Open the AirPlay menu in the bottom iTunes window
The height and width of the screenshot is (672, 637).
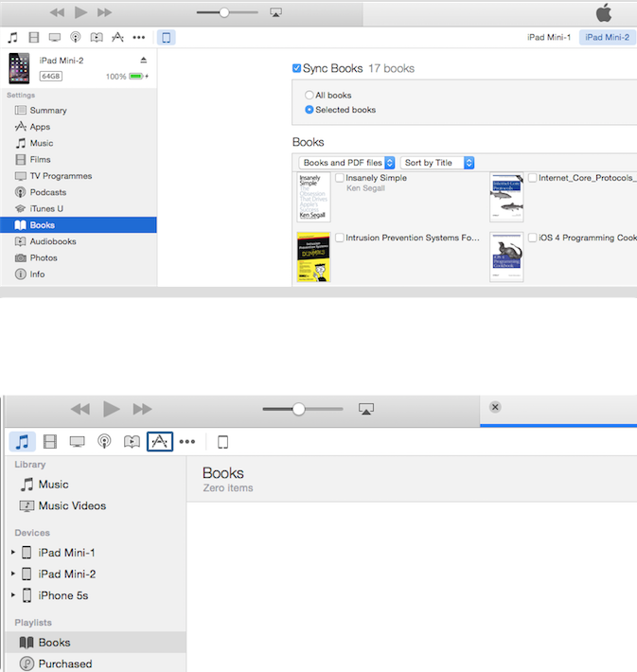[366, 409]
